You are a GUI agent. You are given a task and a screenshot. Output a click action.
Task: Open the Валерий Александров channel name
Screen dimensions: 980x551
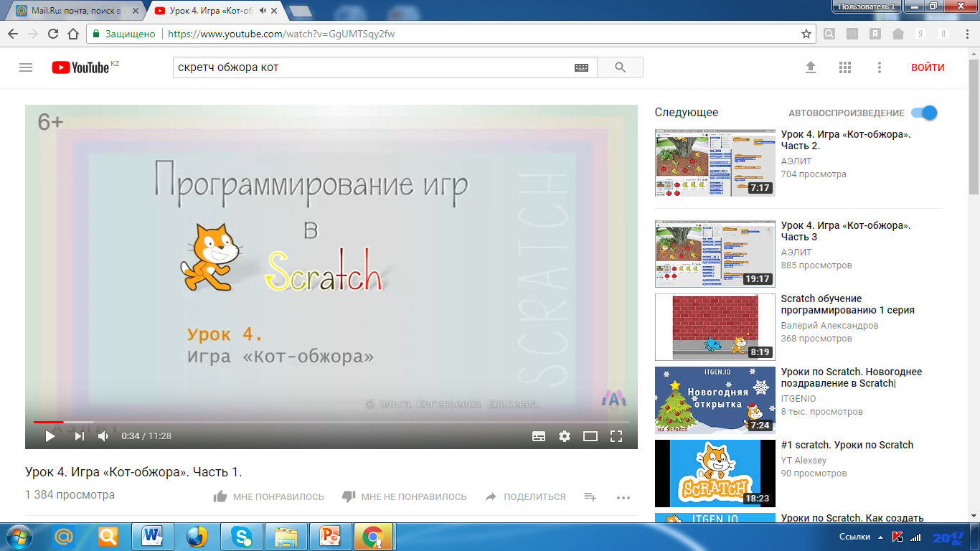point(829,325)
